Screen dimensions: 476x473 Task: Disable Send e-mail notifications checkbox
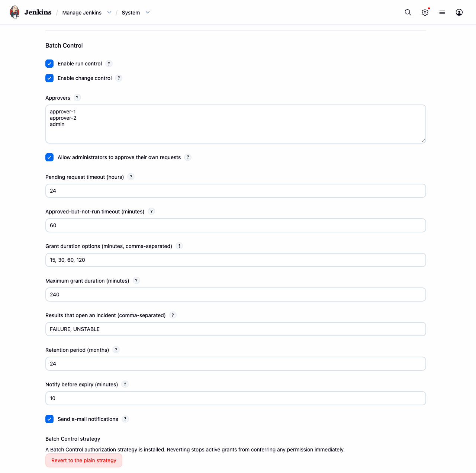click(49, 419)
